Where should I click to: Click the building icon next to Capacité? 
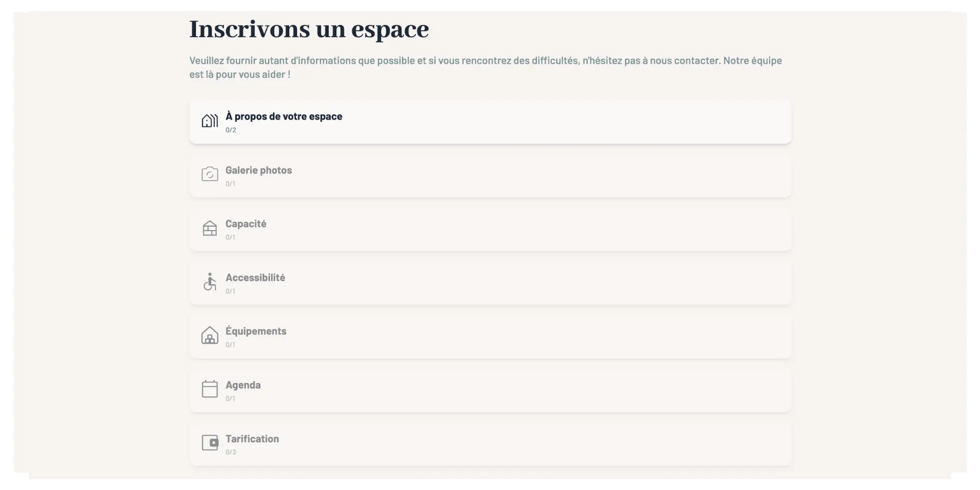tap(209, 228)
